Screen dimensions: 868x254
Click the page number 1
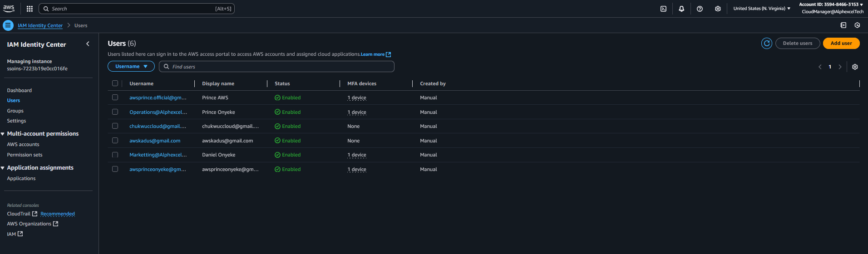point(830,67)
